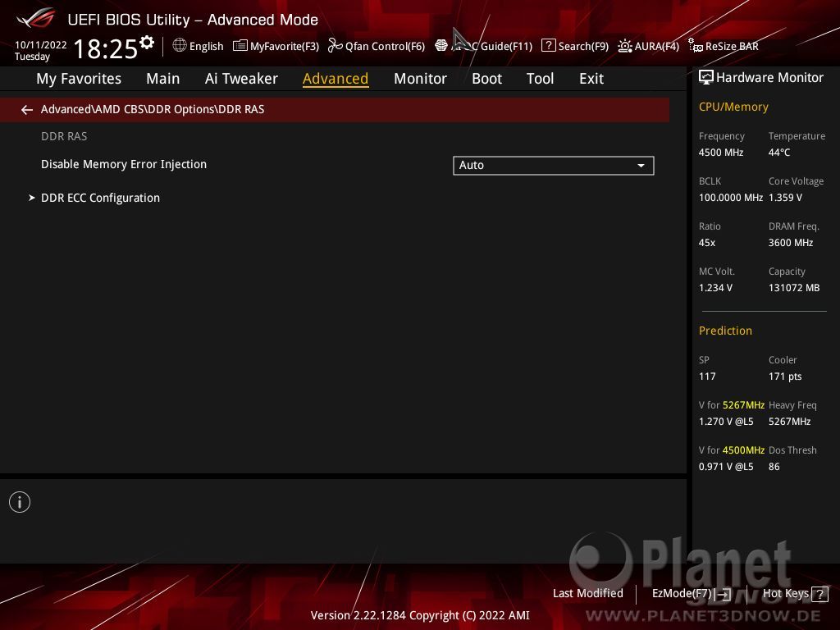Image resolution: width=840 pixels, height=630 pixels.
Task: Click the AURA light icon
Action: pos(624,46)
